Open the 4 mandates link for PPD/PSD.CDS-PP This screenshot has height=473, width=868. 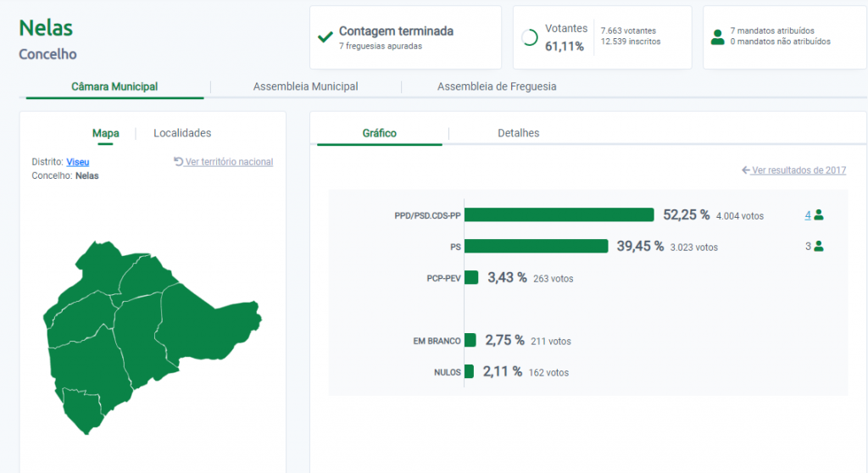pos(808,215)
